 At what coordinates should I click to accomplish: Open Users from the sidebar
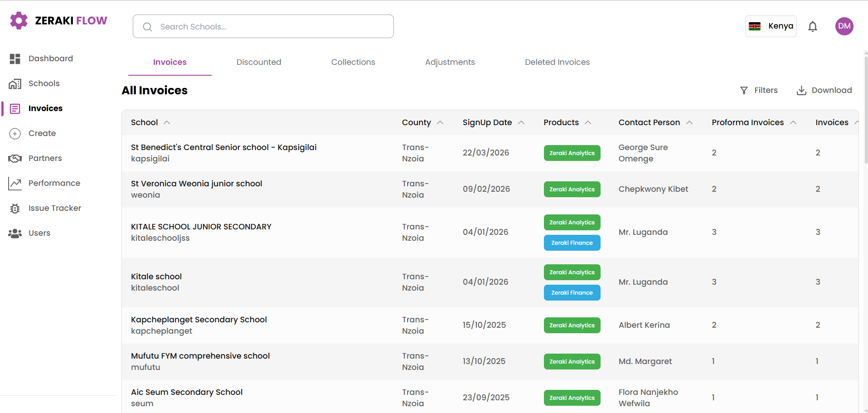(39, 233)
